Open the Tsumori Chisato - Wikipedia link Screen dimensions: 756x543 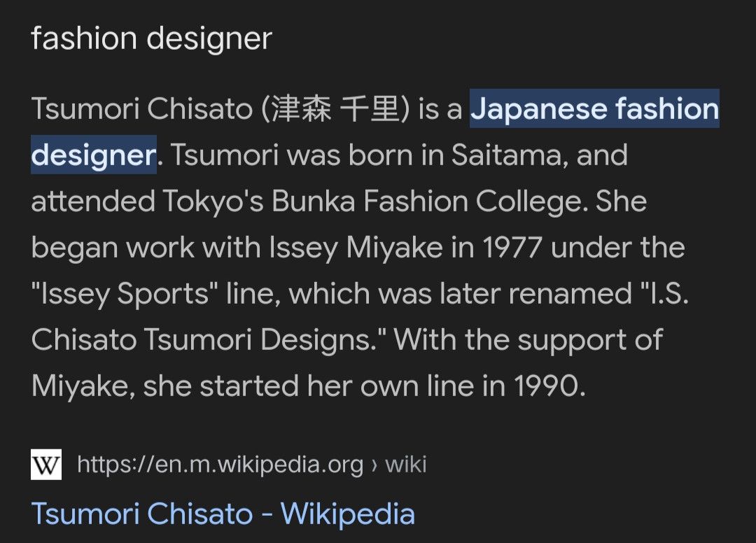[223, 514]
